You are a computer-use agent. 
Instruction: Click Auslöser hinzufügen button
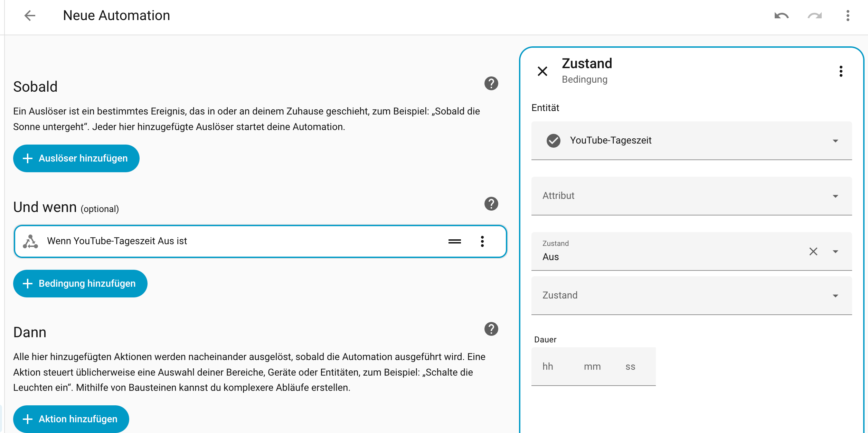pos(76,158)
